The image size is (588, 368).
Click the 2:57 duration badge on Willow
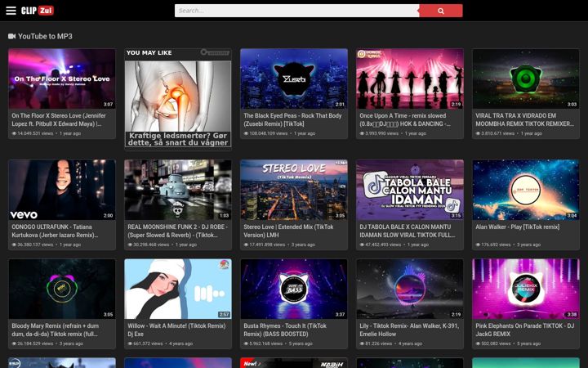(224, 315)
